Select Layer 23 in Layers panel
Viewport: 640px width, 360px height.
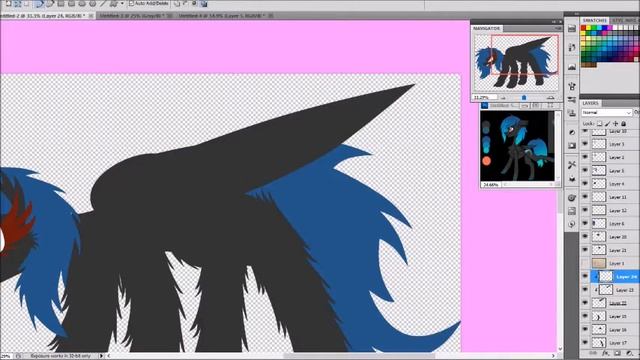[625, 290]
